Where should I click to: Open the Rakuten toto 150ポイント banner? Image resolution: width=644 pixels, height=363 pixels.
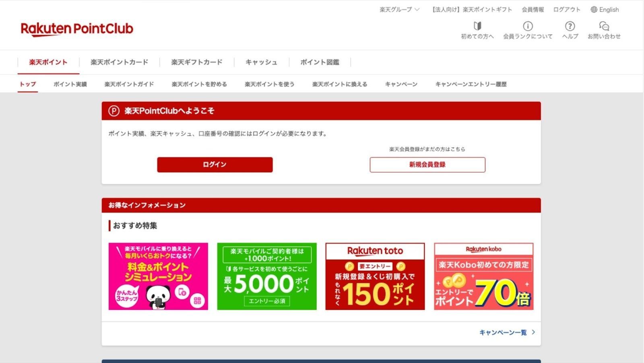tap(375, 276)
